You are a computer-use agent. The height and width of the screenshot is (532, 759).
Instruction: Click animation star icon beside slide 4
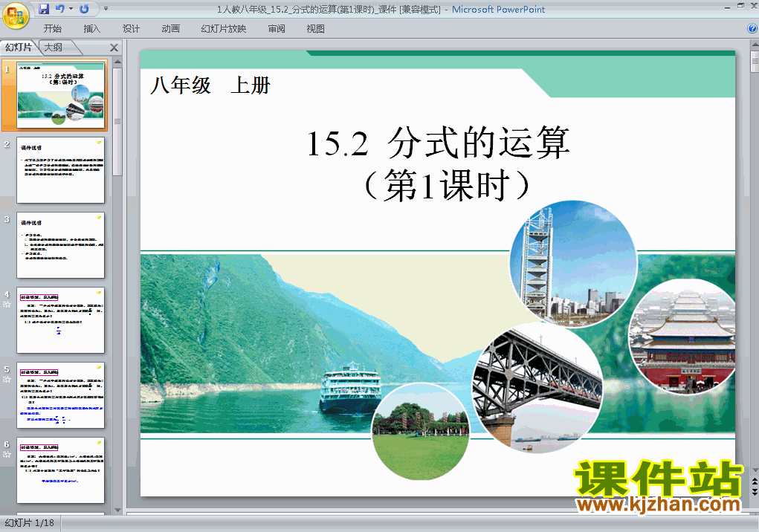point(7,304)
